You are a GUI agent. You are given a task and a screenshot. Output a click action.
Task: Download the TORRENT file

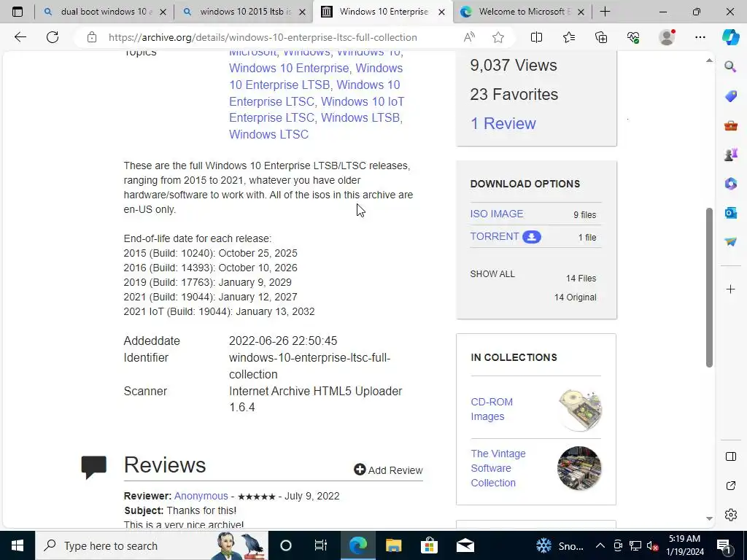pos(506,237)
